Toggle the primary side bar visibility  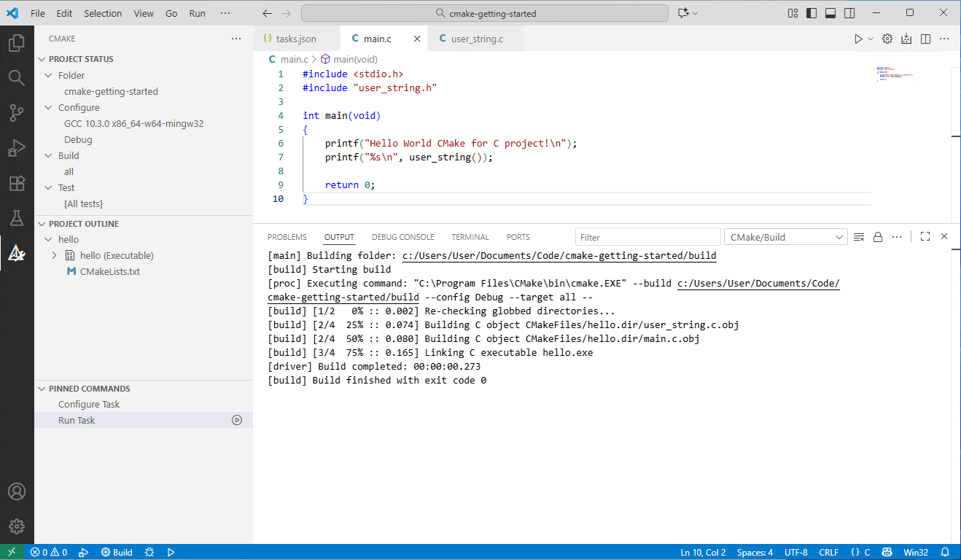tap(812, 13)
